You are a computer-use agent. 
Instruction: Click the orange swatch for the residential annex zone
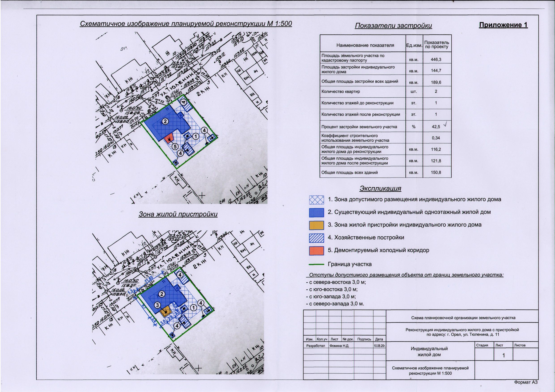pyautogui.click(x=316, y=225)
